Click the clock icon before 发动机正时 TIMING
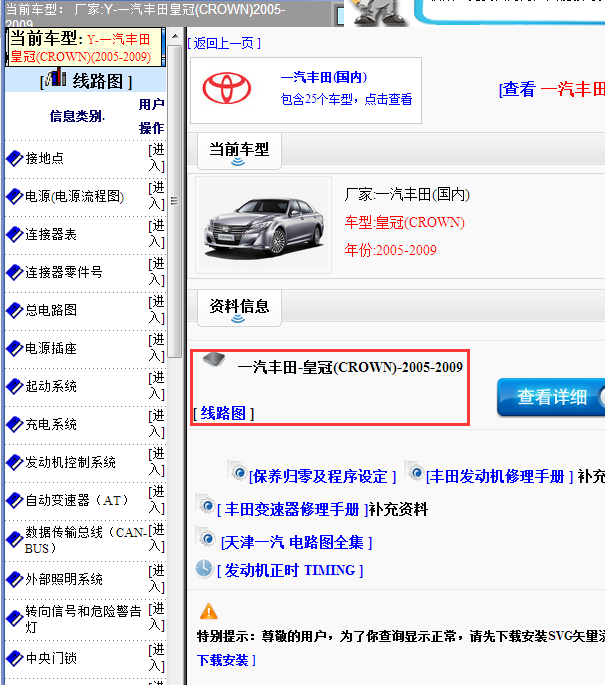The width and height of the screenshot is (605, 685). pos(204,569)
